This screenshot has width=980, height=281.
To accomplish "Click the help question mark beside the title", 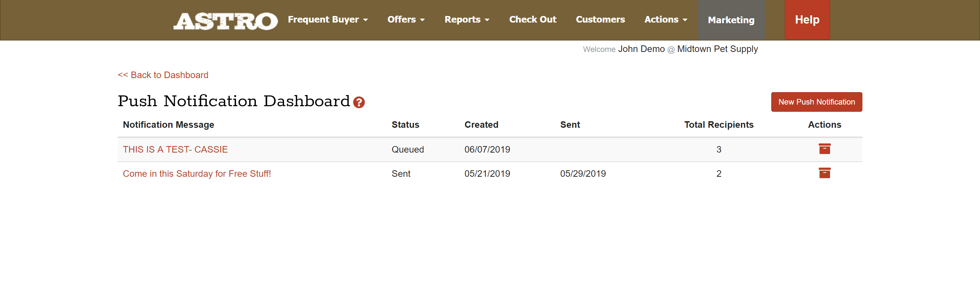I will 359,102.
